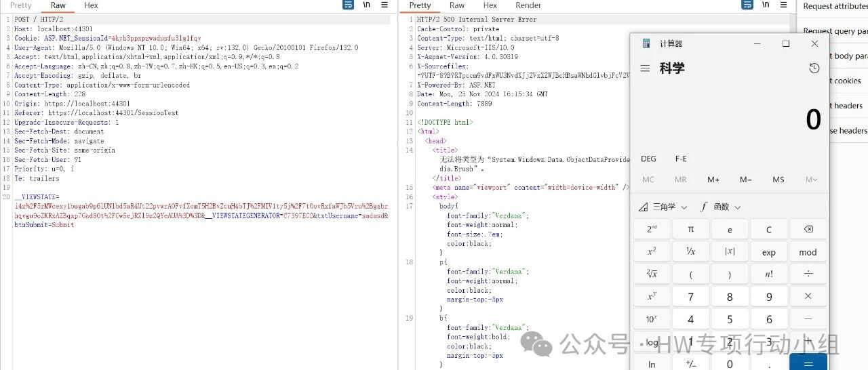Click the 10 to the power x key
The height and width of the screenshot is (370, 868).
click(652, 319)
